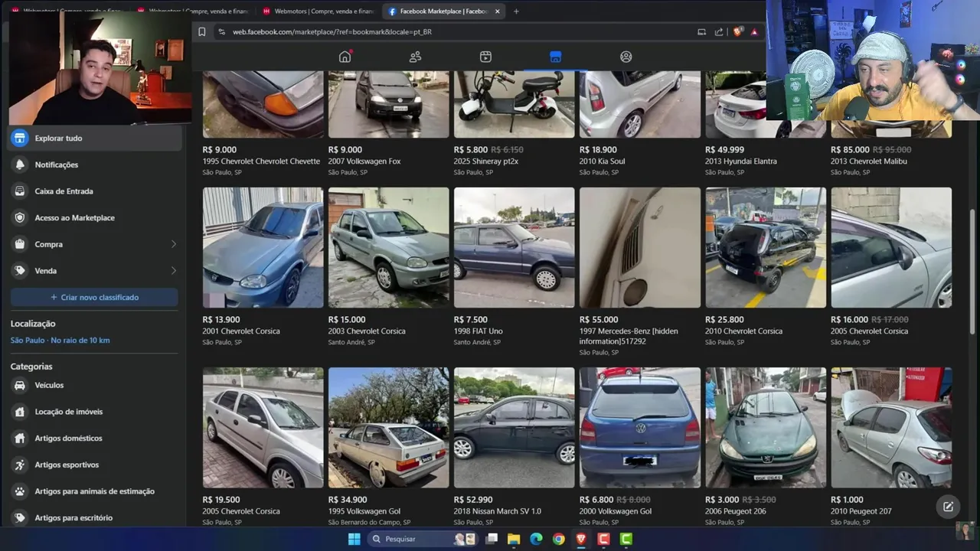Image resolution: width=980 pixels, height=551 pixels.
Task: Open listing 1995 Chevrolet Chevrolet Chevette
Action: [263, 124]
